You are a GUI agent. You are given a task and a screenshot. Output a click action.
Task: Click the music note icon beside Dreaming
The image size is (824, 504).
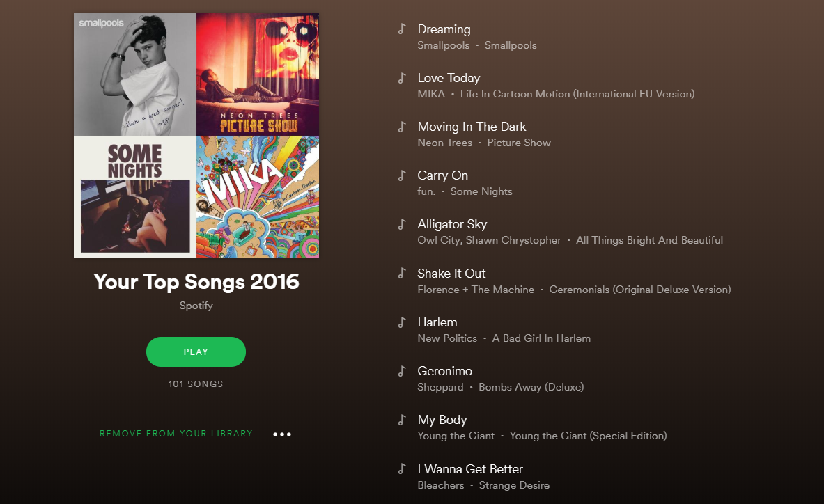click(402, 29)
